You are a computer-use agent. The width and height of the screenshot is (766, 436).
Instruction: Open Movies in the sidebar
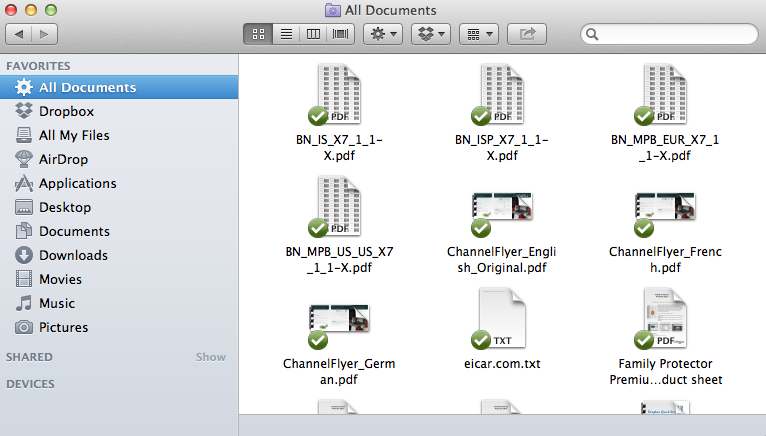(x=119, y=279)
